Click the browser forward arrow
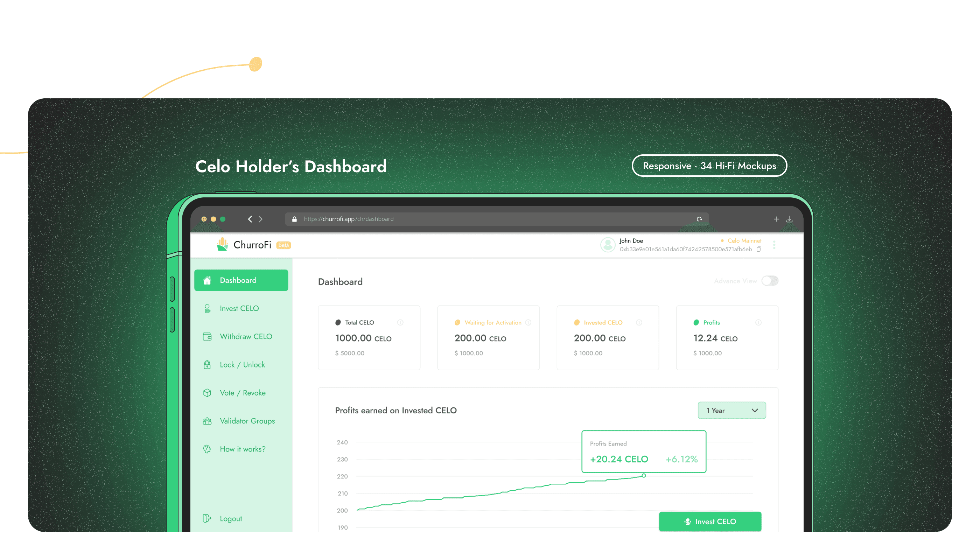 click(261, 219)
